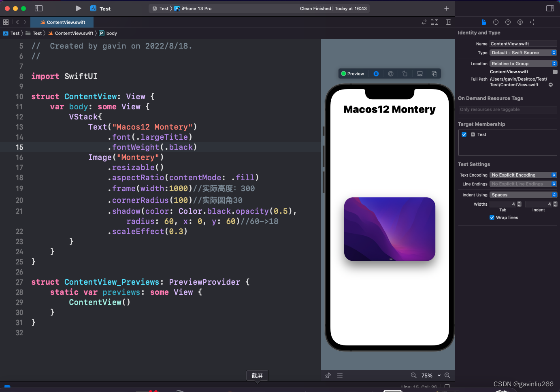Duplicate the preview
Screen dimensions: 560x392
pos(434,74)
